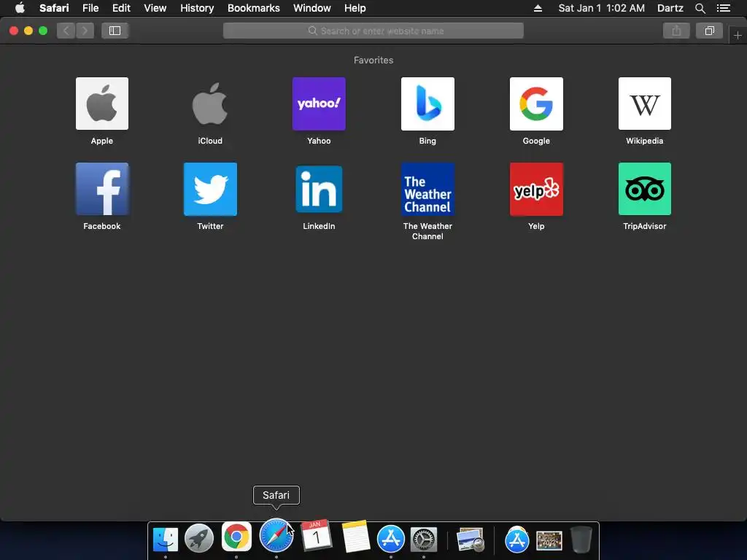Open the Window menu

(x=311, y=8)
